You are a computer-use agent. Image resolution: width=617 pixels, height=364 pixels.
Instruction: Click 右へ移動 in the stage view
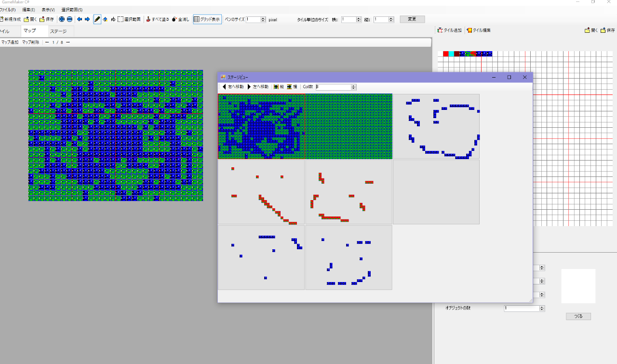pos(233,87)
